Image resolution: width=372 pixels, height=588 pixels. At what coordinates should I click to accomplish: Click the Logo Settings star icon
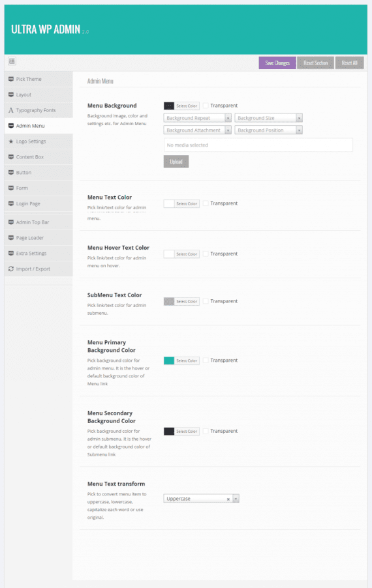pos(11,141)
